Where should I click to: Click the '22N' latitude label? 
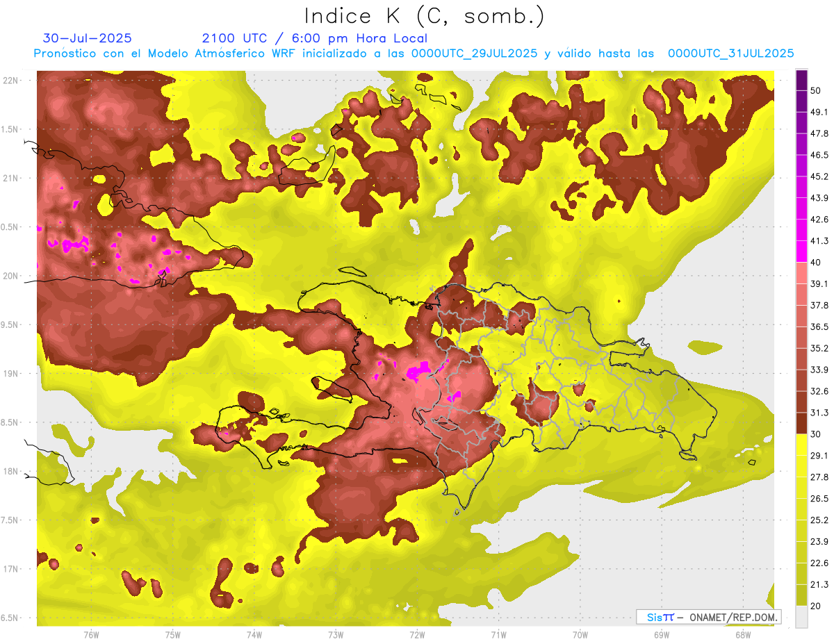10,81
